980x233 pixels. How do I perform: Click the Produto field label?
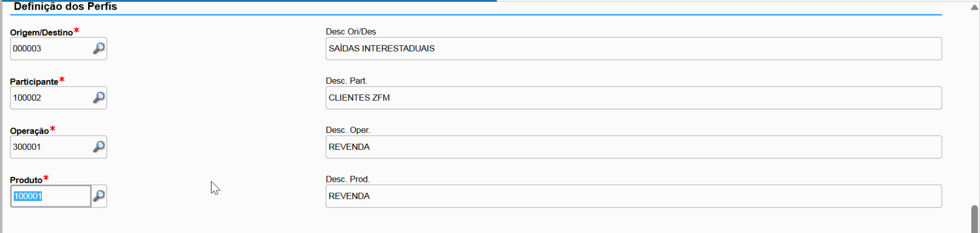tap(26, 180)
